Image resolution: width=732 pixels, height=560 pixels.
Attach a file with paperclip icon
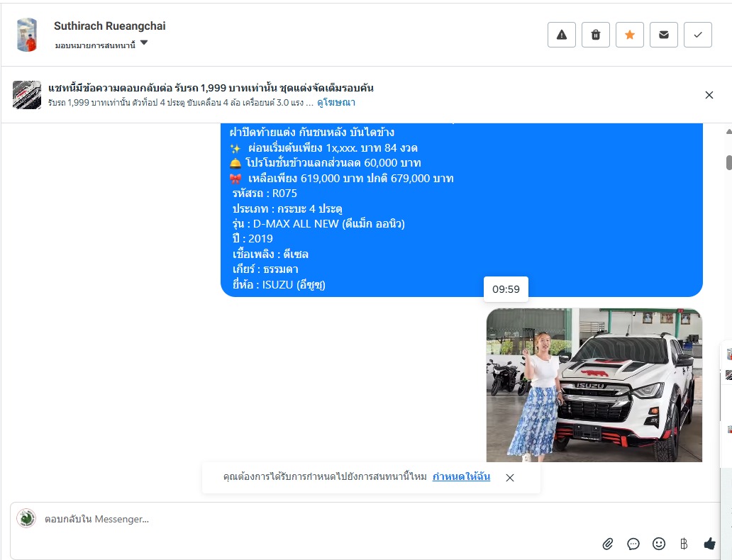point(607,544)
